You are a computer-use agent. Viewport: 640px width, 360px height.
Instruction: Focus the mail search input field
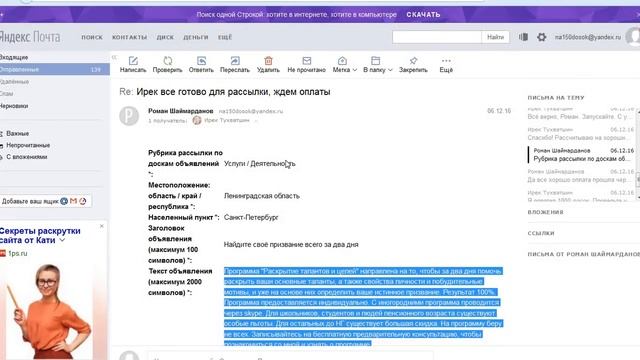point(437,37)
